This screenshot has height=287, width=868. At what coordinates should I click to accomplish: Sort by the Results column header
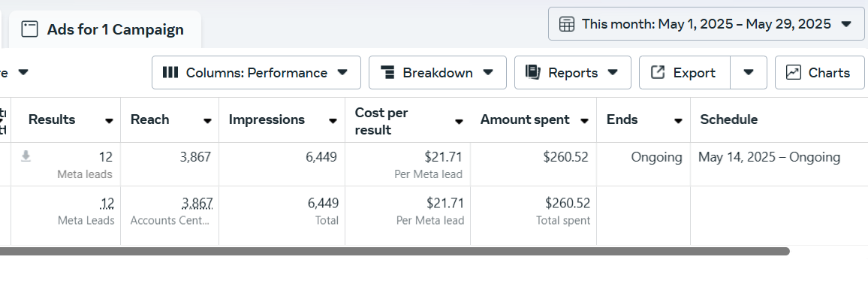[52, 119]
